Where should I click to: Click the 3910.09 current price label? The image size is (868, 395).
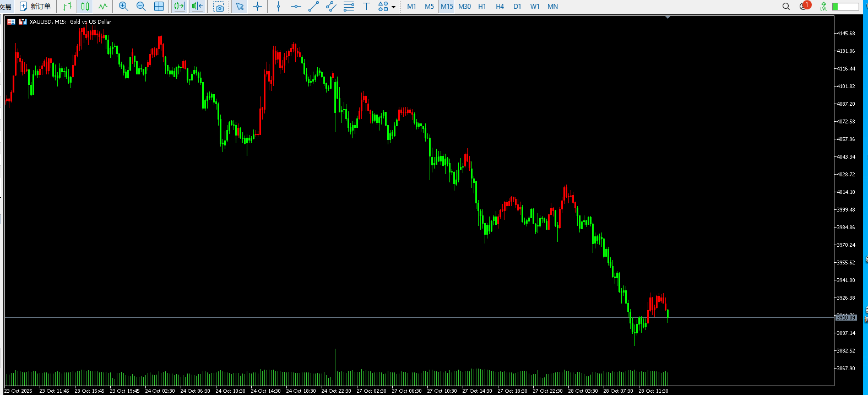point(846,318)
